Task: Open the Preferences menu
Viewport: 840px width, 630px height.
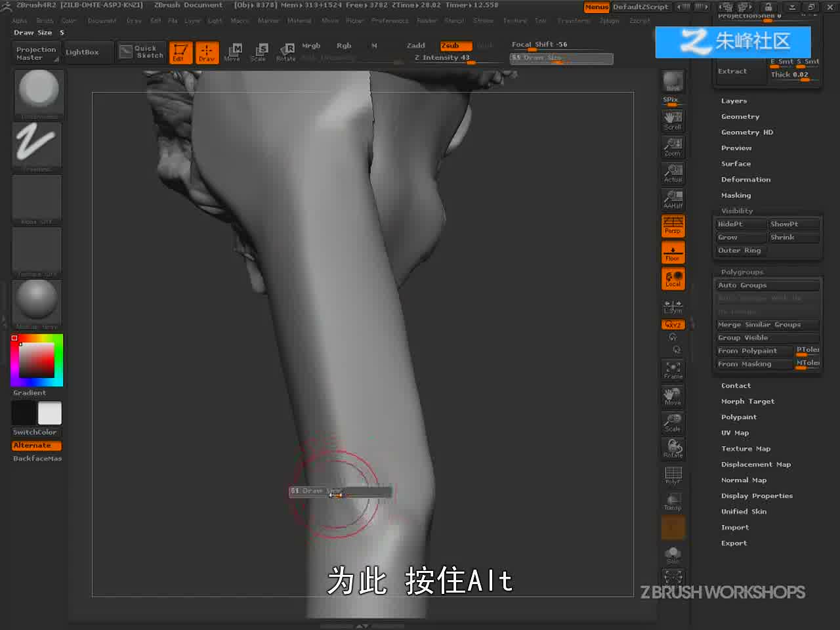Action: [x=390, y=21]
